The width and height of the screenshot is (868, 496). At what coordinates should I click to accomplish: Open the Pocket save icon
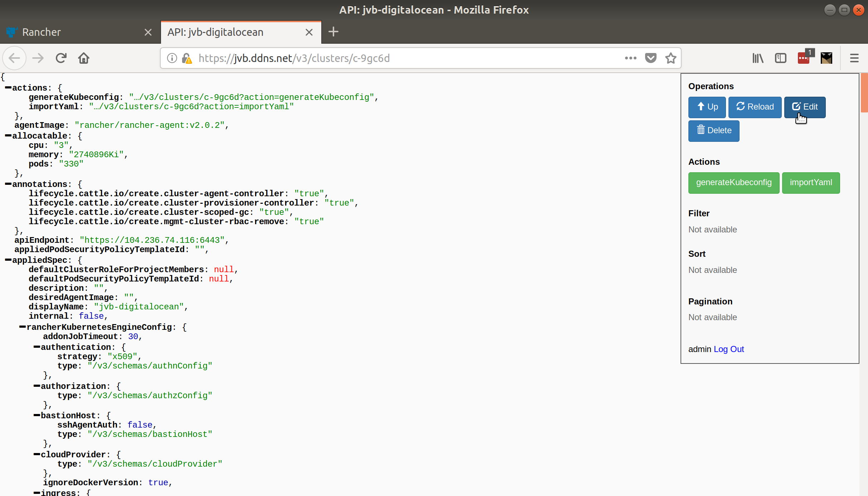pyautogui.click(x=650, y=58)
